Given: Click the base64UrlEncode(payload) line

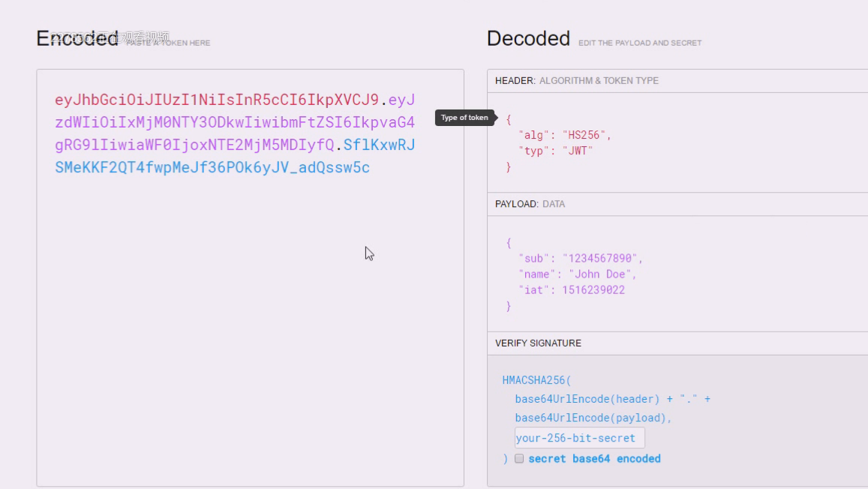Looking at the screenshot, I should 593,418.
